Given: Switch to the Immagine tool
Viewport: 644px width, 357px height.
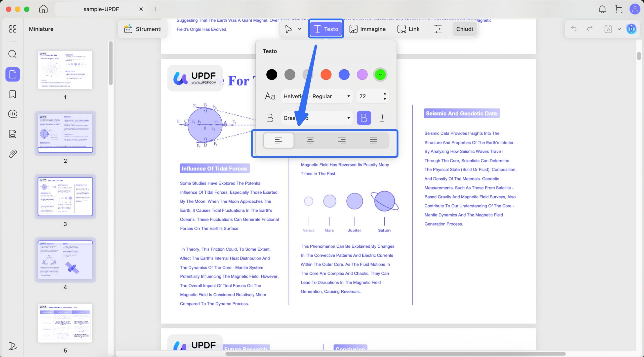Looking at the screenshot, I should 367,29.
